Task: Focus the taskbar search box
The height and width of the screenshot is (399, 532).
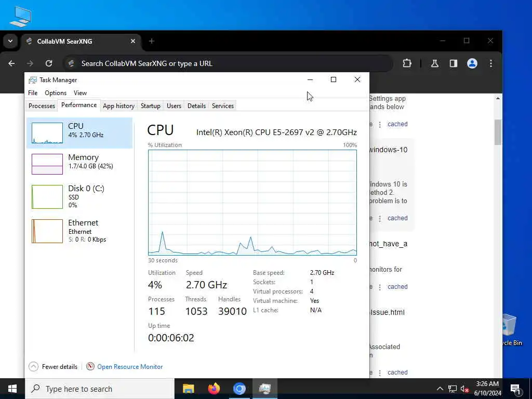Action: tap(100, 389)
